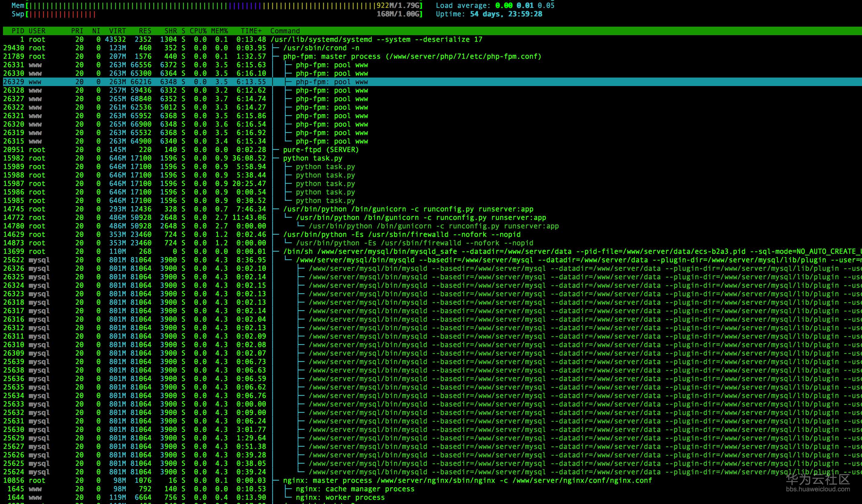Select the systemd process row with PID 1
The width and height of the screenshot is (862, 504).
coord(376,39)
